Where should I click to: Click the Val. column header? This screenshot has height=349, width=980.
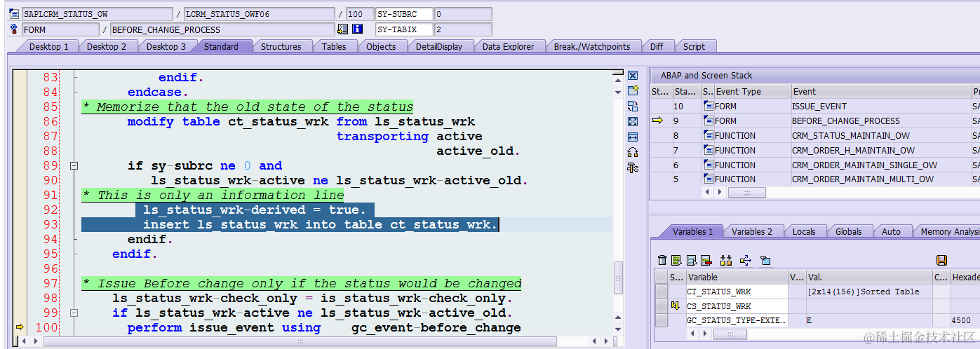[x=868, y=278]
